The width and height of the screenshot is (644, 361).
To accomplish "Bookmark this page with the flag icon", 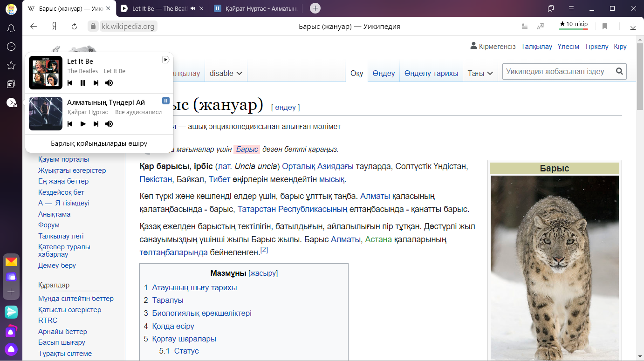I will (x=605, y=27).
